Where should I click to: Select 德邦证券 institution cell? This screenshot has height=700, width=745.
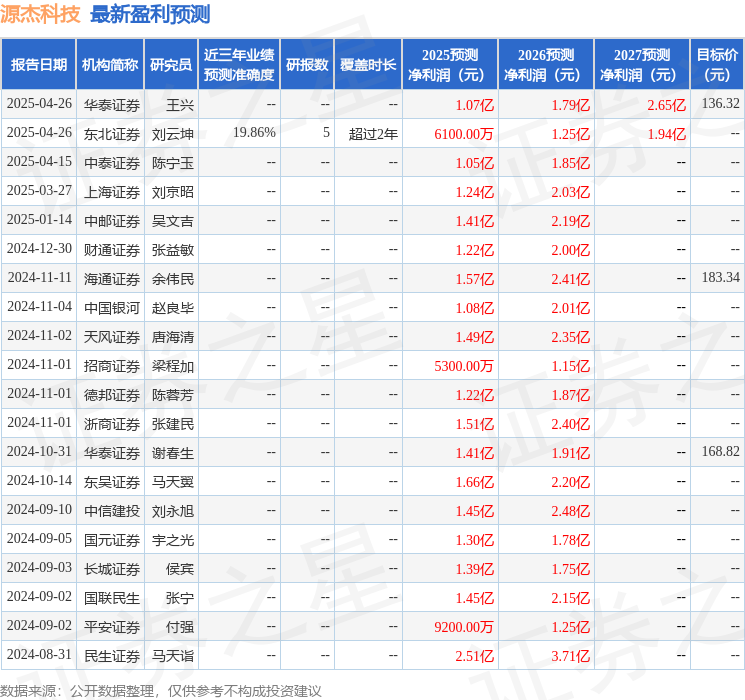tap(112, 395)
